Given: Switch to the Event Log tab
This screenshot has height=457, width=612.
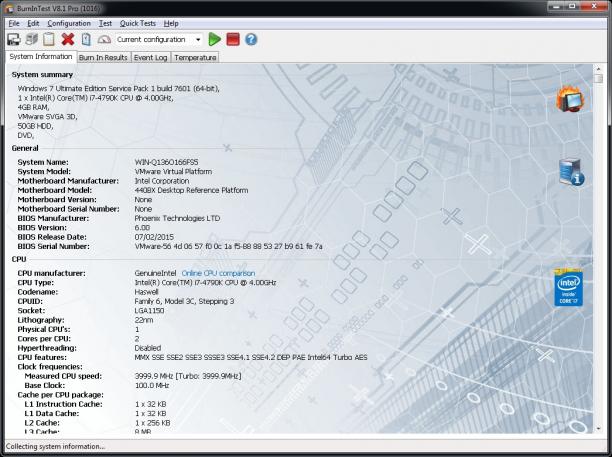Looking at the screenshot, I should click(151, 57).
